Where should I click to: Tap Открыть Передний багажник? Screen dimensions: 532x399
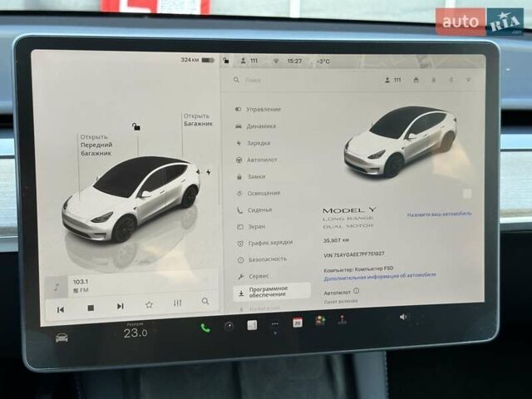[96, 145]
